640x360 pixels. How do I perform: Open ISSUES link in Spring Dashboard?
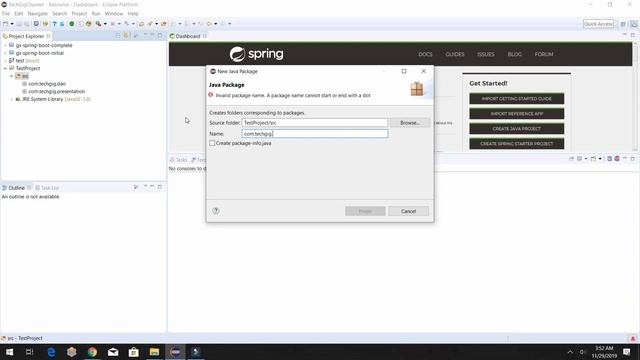(x=486, y=54)
